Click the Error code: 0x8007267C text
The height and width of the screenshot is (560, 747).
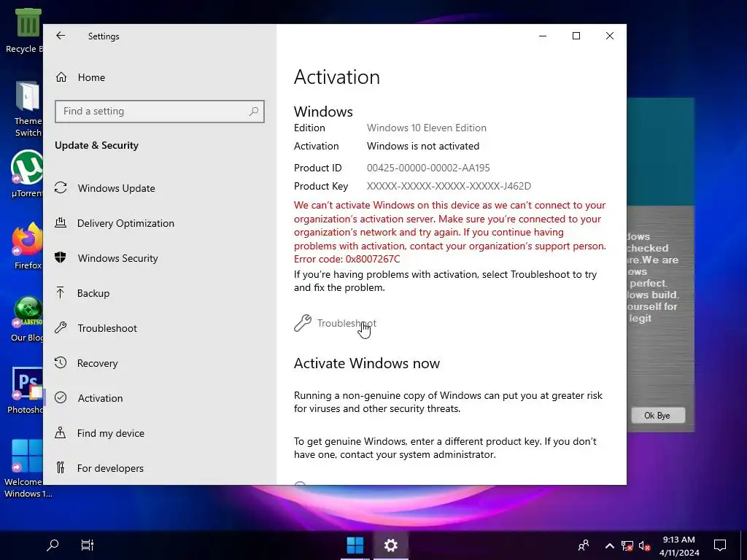347,259
